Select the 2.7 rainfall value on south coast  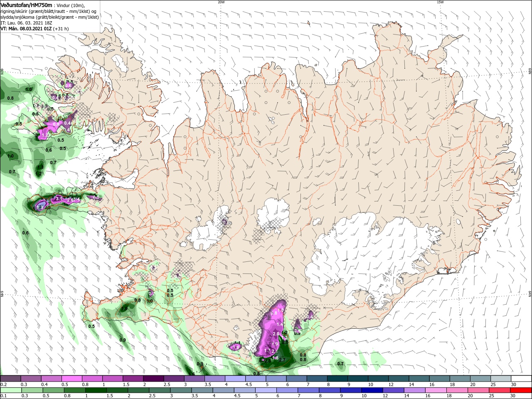tap(282, 360)
